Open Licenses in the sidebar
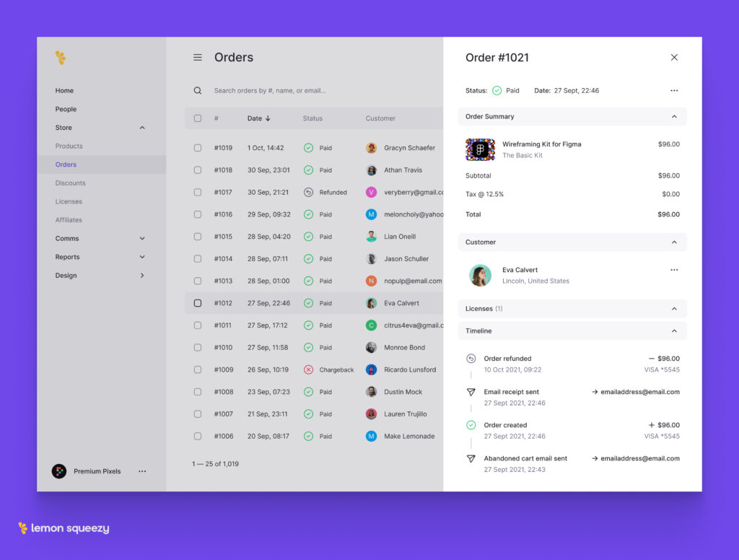Viewport: 739px width, 560px height. click(69, 201)
